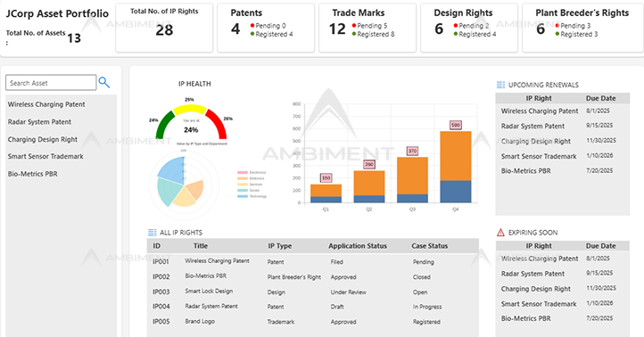Viewport: 644px width, 337px height.
Task: Click the magnifier search icon
Action: (x=103, y=83)
